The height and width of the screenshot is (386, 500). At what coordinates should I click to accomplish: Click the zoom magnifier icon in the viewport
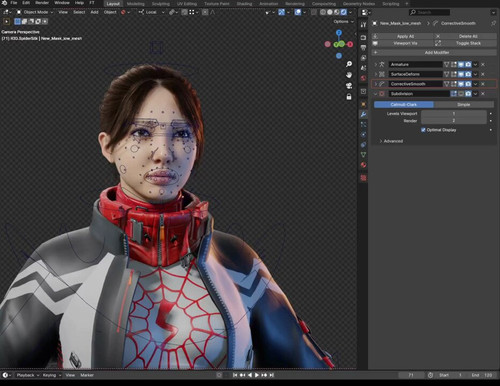tap(349, 64)
